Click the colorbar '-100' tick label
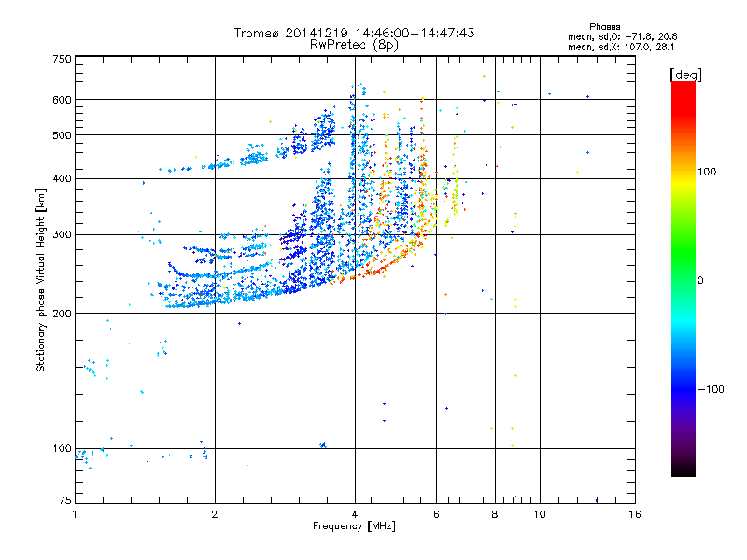 [x=712, y=389]
